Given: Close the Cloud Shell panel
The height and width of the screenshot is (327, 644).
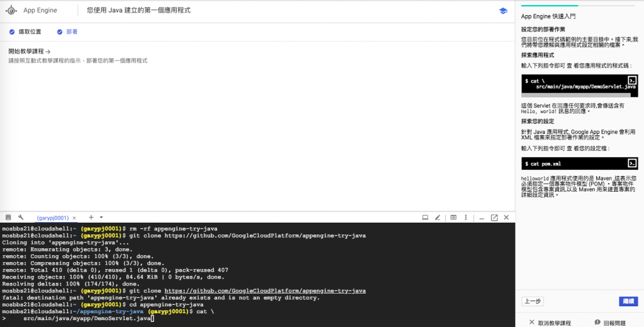Looking at the screenshot, I should (506, 218).
